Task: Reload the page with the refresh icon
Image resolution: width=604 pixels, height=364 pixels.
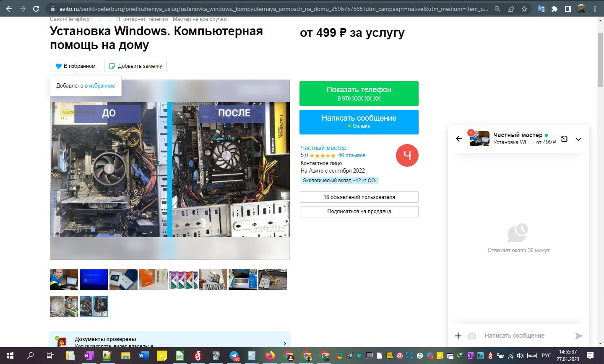Action: tap(36, 8)
